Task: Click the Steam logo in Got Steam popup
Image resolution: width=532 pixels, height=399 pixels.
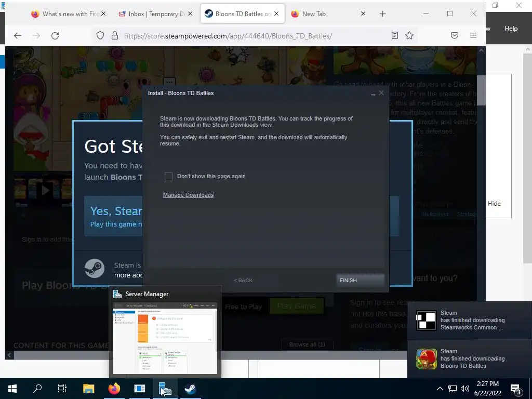Action: coord(95,269)
